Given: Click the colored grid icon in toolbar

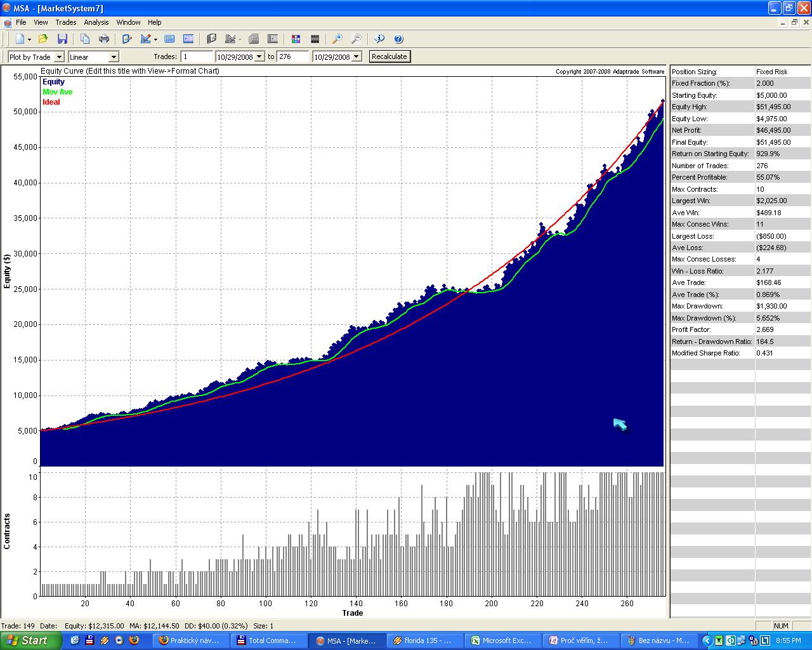Looking at the screenshot, I should [296, 39].
